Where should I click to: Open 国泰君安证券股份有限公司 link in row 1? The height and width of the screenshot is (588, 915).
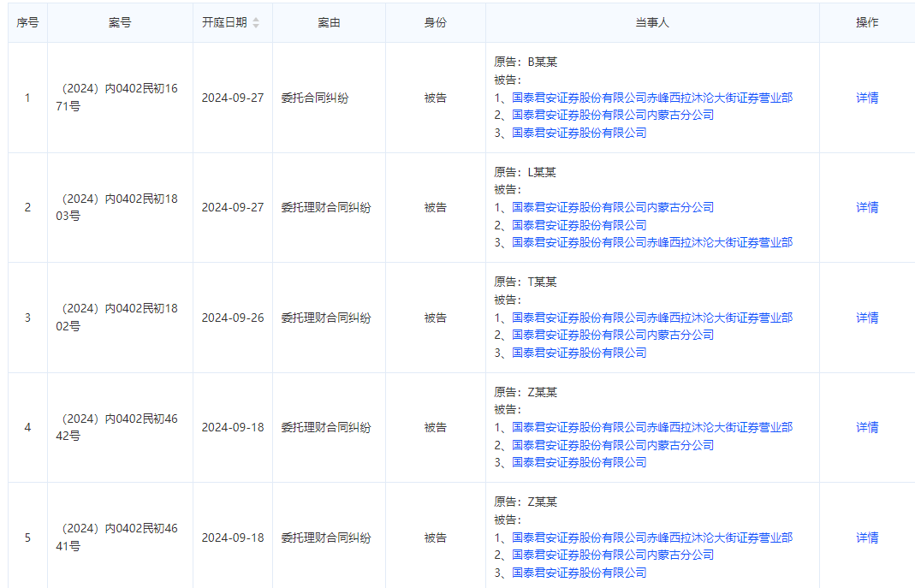pos(579,133)
